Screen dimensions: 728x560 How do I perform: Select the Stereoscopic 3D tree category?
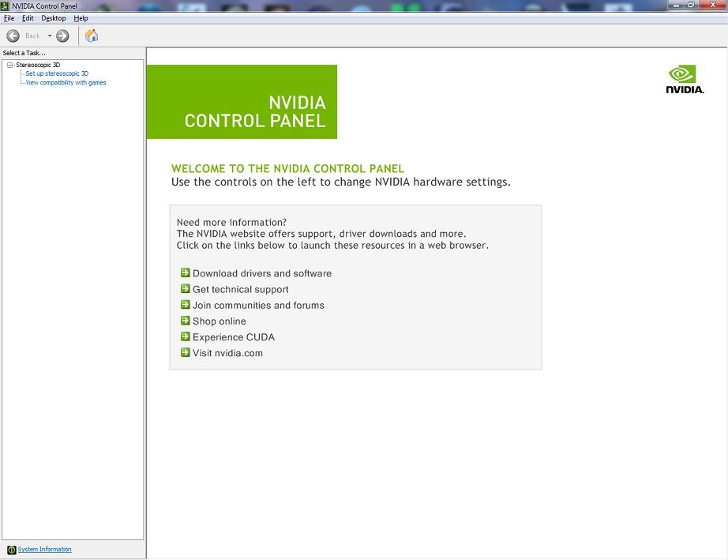click(38, 65)
